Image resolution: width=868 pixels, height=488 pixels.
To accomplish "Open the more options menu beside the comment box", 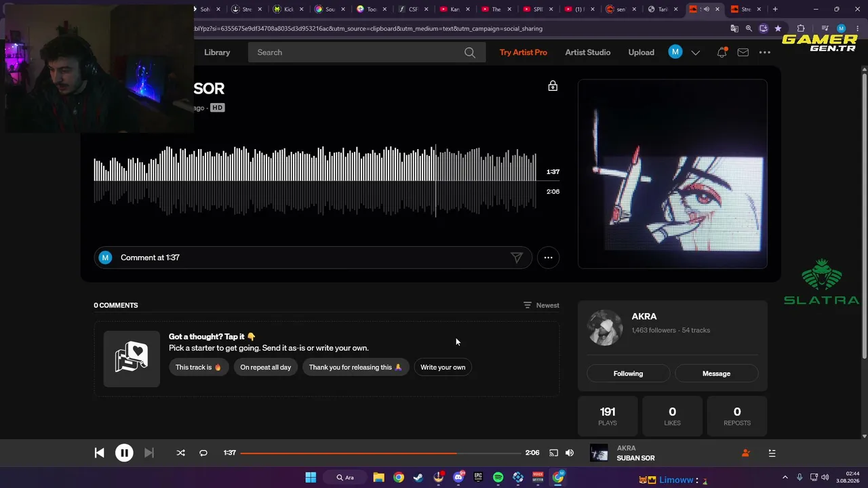I will [x=548, y=258].
